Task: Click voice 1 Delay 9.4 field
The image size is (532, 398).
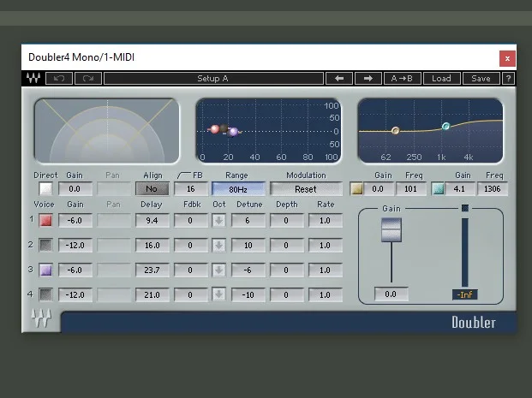Action: [x=152, y=220]
